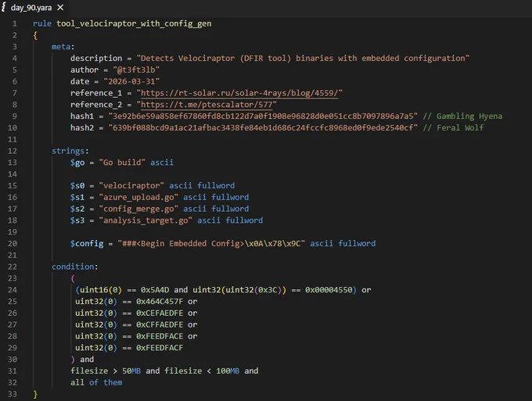Click the 0xFEEDFACE value
The height and width of the screenshot is (401, 532).
(160, 336)
